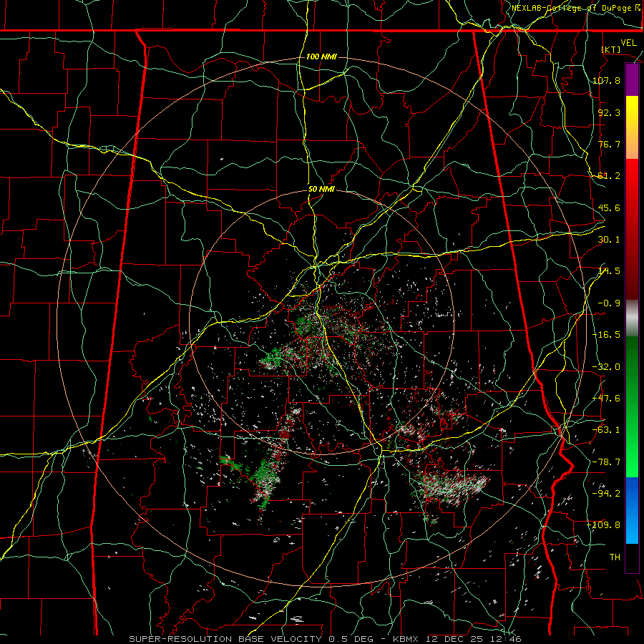
Task: Click the TH label on the legend
Action: pyautogui.click(x=615, y=557)
